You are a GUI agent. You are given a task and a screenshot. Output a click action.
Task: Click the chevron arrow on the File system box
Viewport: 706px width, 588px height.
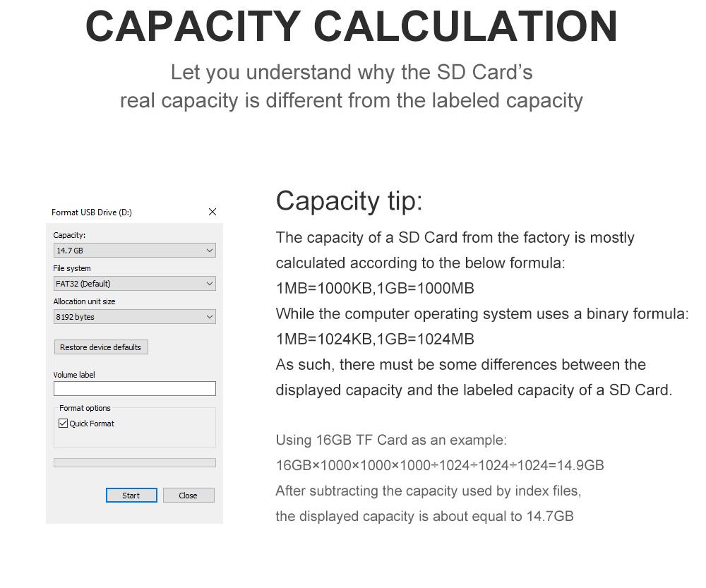[x=209, y=284]
